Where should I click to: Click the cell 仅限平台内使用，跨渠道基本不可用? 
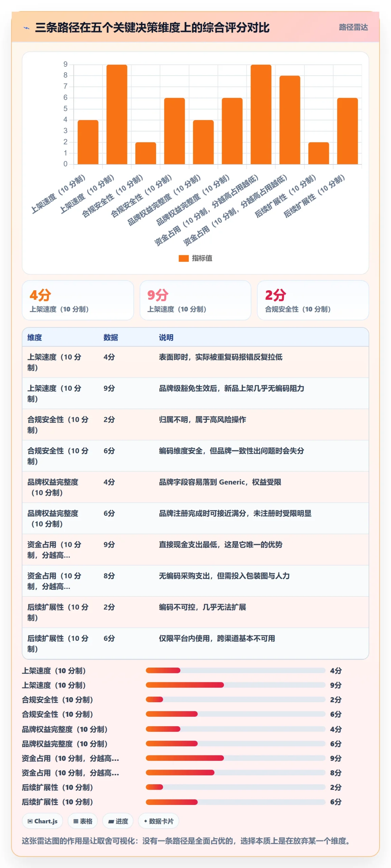217,638
